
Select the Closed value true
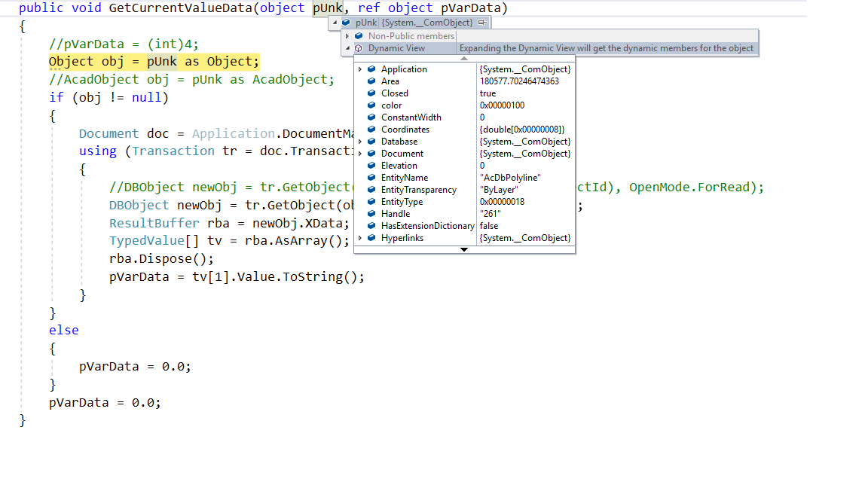[487, 93]
